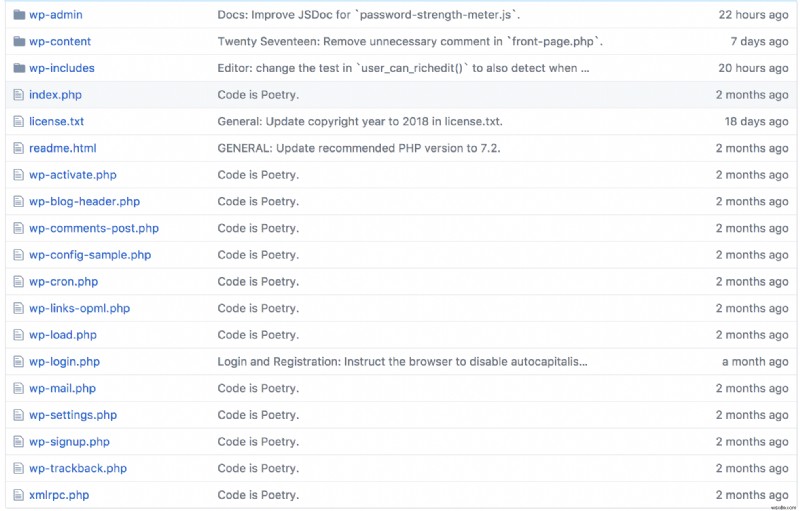Open the 'Login and Registration' commit message
Viewport: 800px width, 511px height.
click(402, 362)
